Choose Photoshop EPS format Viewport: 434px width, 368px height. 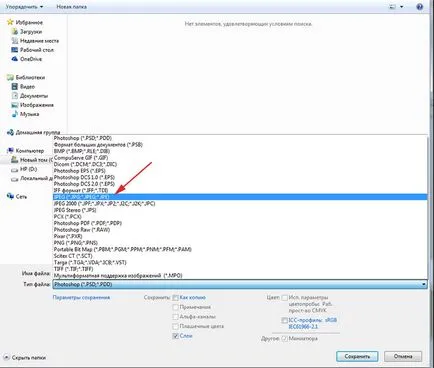tap(240, 171)
